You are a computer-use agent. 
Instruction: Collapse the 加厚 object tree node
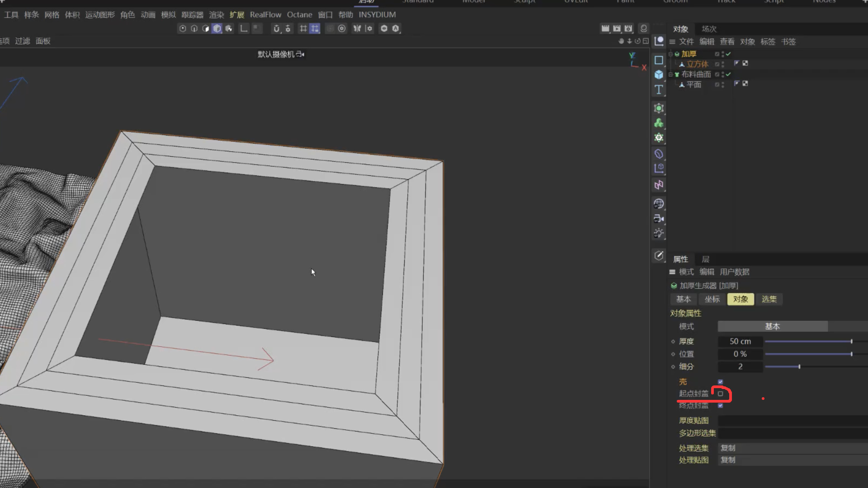[x=670, y=54]
